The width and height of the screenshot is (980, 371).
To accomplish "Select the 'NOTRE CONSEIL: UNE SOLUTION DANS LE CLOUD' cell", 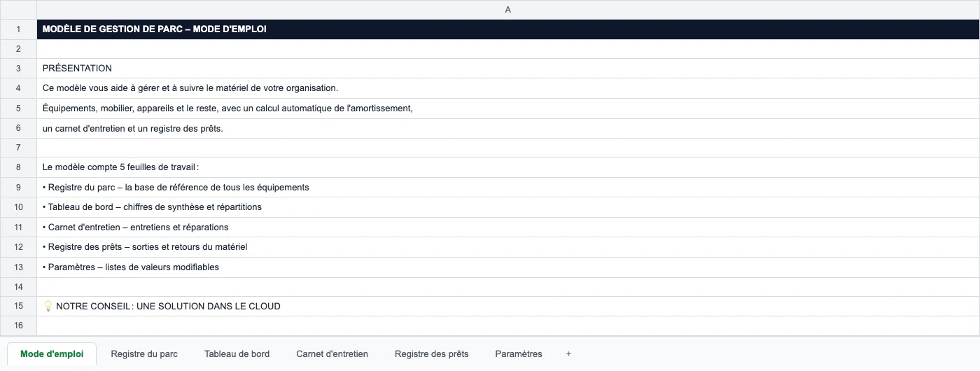I will pos(507,306).
